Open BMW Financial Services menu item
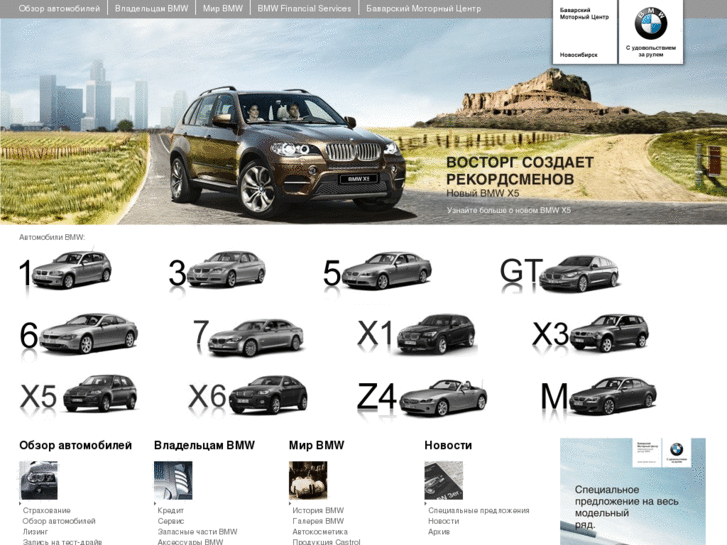Screen dimensions: 727x545 pos(304,8)
